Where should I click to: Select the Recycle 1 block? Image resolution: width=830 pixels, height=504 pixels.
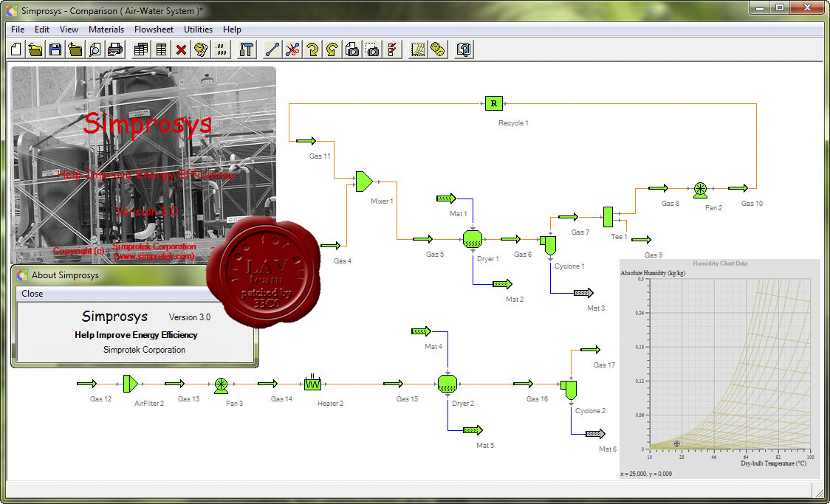pyautogui.click(x=493, y=103)
